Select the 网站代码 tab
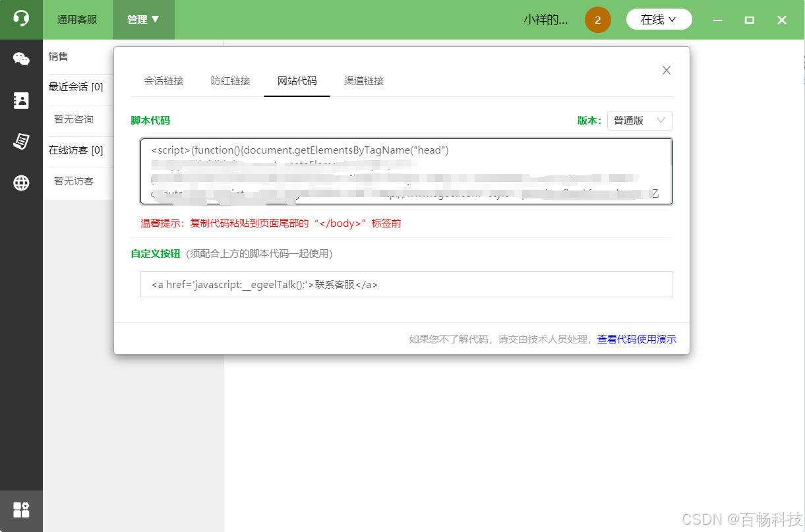Image resolution: width=805 pixels, height=532 pixels. [297, 81]
